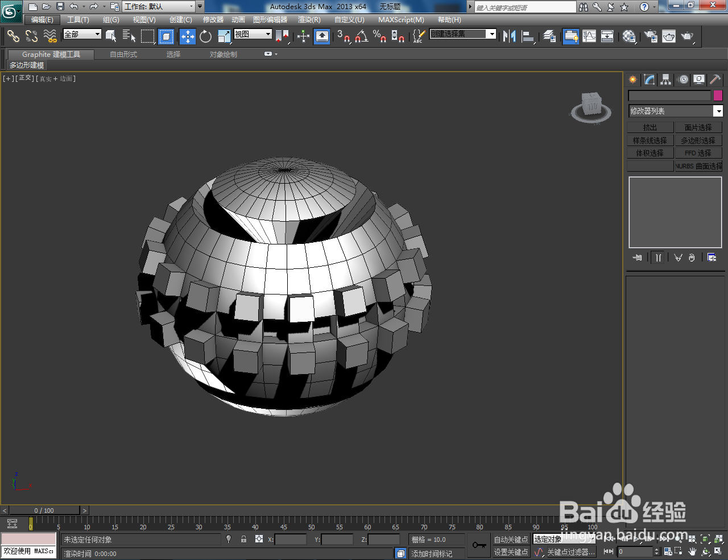This screenshot has width=728, height=560.
Task: Open the 视图 coordinate system dropdown
Action: pos(253,34)
